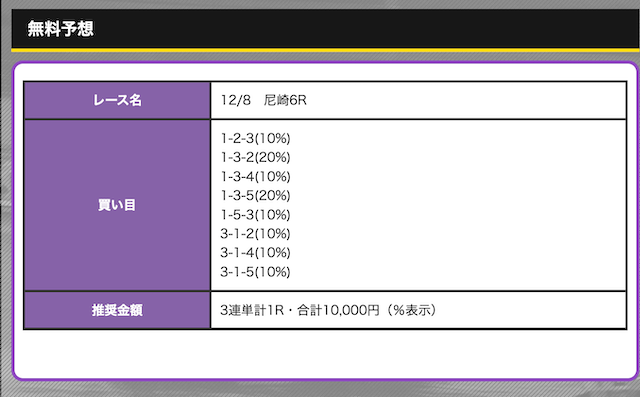Select the 推奨金額 label cell
640x397 pixels.
pos(117,310)
